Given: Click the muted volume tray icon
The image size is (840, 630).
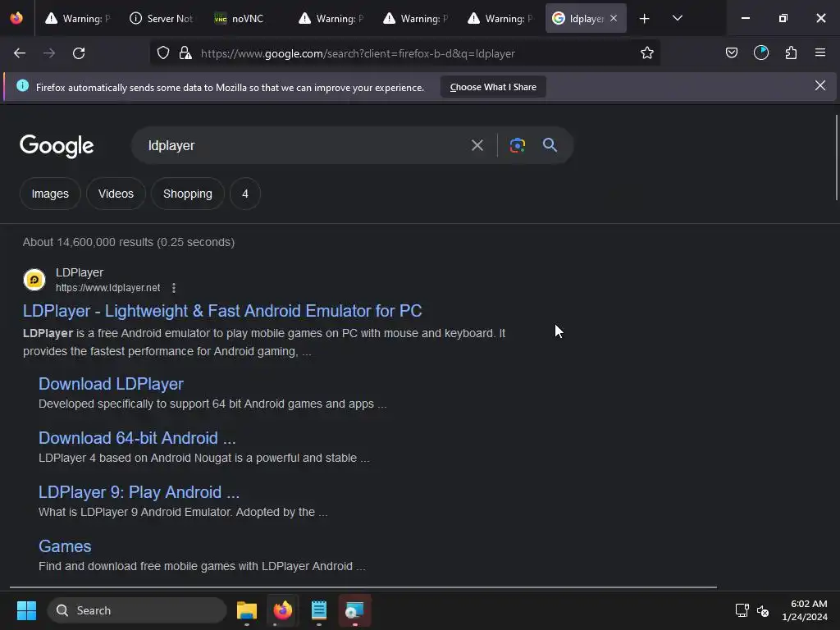Looking at the screenshot, I should (763, 610).
